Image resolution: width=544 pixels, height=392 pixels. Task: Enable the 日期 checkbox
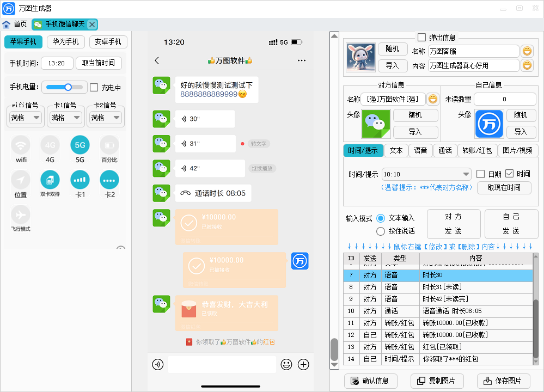[x=480, y=174]
